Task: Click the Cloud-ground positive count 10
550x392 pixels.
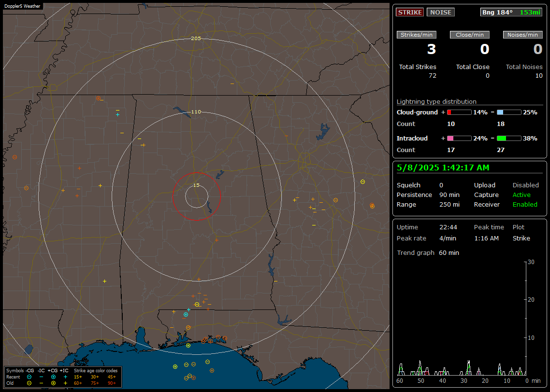Action: [451, 124]
